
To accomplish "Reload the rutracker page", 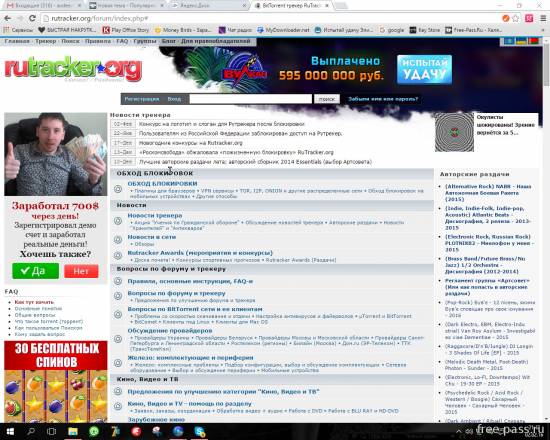I will click(32, 18).
